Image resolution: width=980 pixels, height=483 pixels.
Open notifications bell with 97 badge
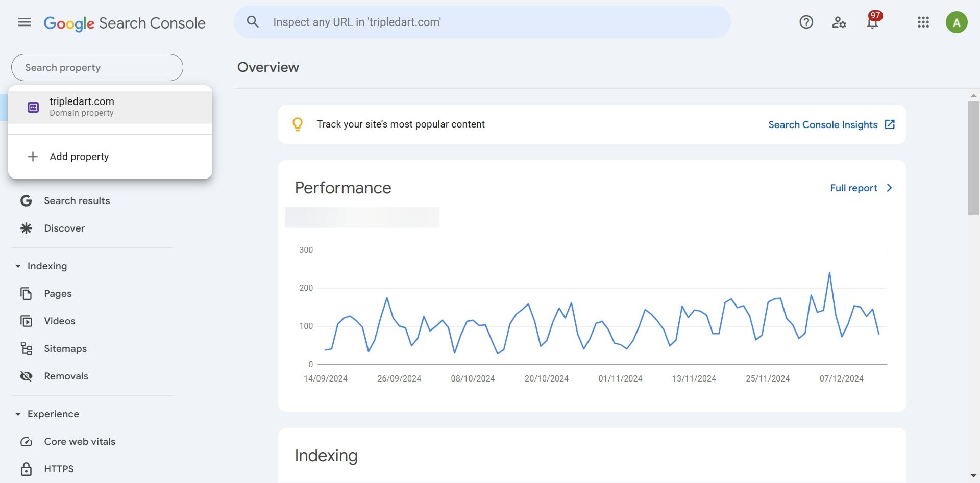872,22
